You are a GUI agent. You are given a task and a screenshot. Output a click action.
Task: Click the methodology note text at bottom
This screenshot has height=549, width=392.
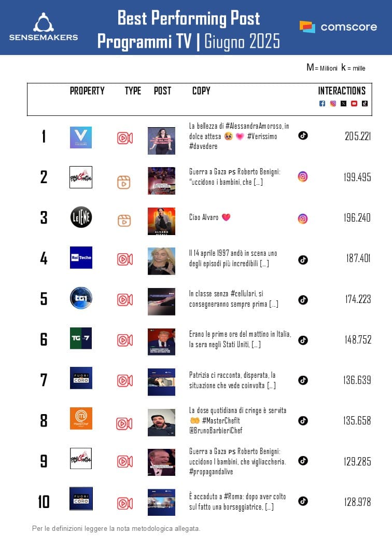(116, 529)
